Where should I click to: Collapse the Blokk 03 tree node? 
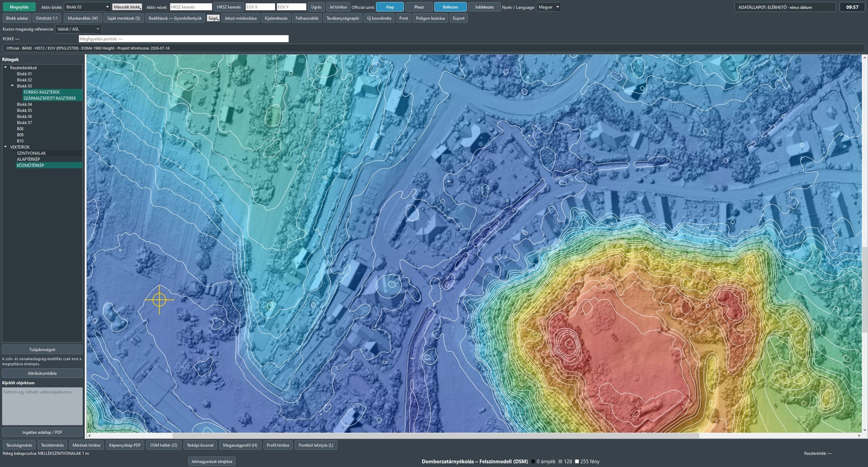[x=12, y=86]
